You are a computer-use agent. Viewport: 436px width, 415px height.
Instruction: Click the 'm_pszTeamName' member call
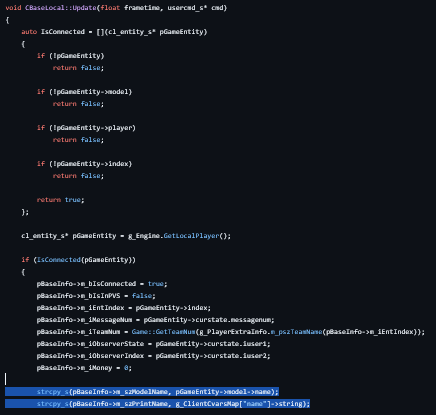click(296, 332)
